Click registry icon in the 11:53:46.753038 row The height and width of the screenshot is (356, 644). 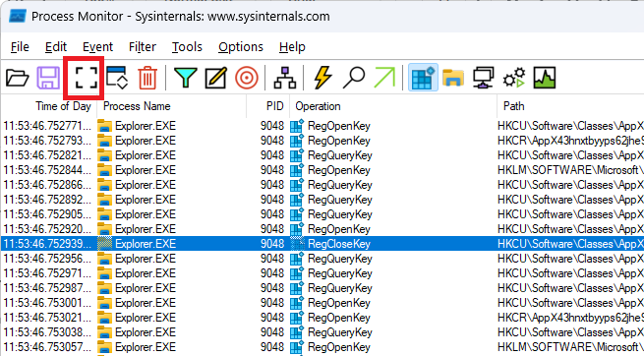297,332
